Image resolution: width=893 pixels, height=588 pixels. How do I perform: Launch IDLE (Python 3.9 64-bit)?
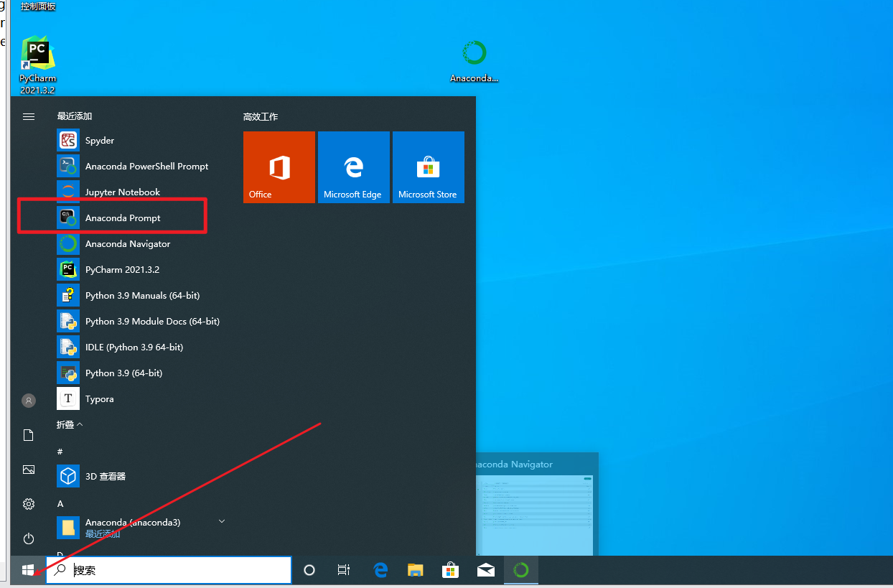(x=140, y=347)
